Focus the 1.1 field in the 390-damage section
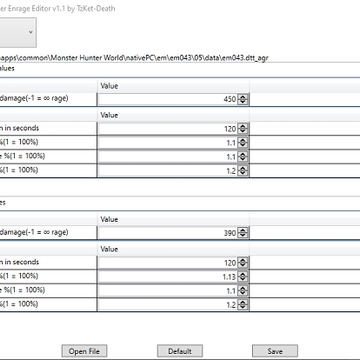Image resolution: width=360 pixels, height=360 pixels. pos(167,291)
